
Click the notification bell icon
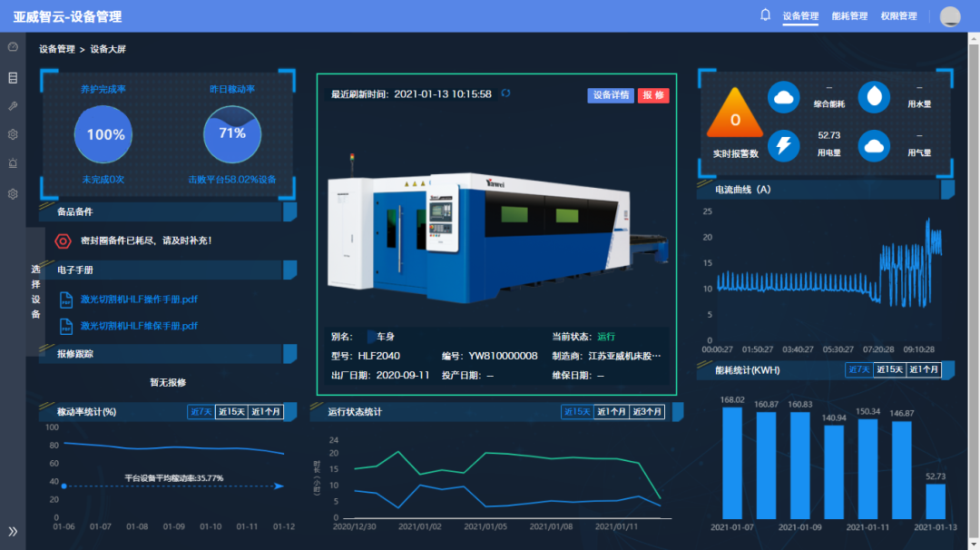pyautogui.click(x=765, y=15)
